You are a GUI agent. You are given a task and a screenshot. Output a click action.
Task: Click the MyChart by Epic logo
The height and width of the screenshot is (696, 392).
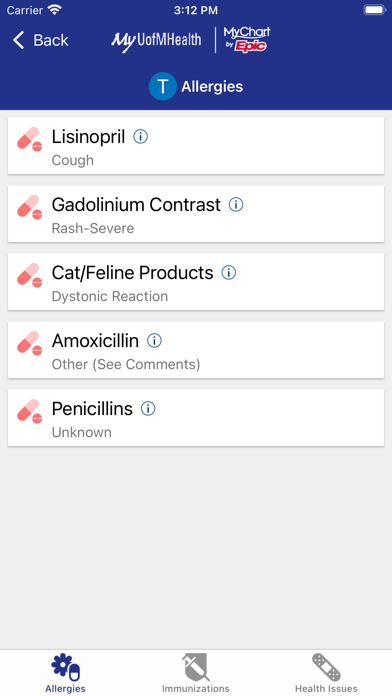click(247, 40)
